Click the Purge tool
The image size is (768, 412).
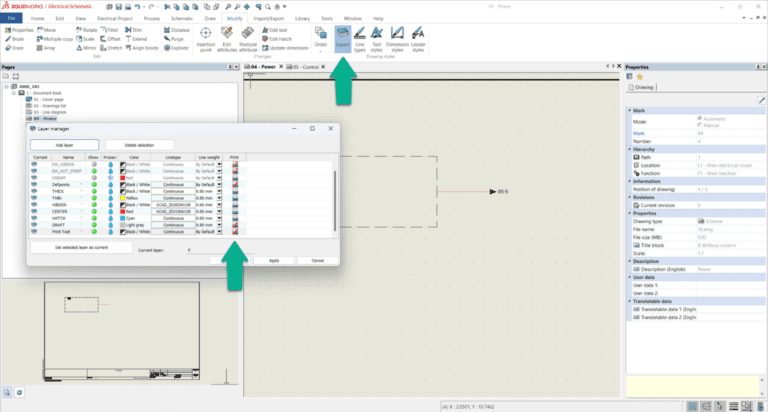click(x=174, y=39)
